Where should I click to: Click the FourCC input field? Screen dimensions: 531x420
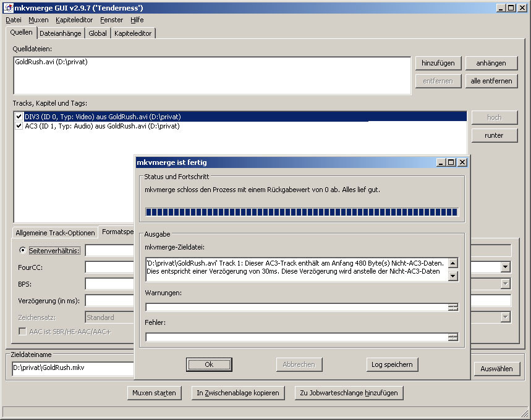[109, 267]
